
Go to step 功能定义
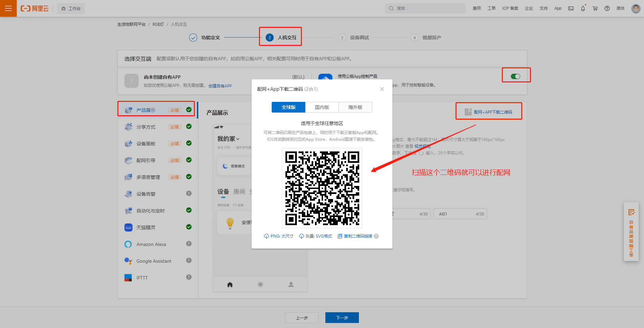(x=205, y=38)
